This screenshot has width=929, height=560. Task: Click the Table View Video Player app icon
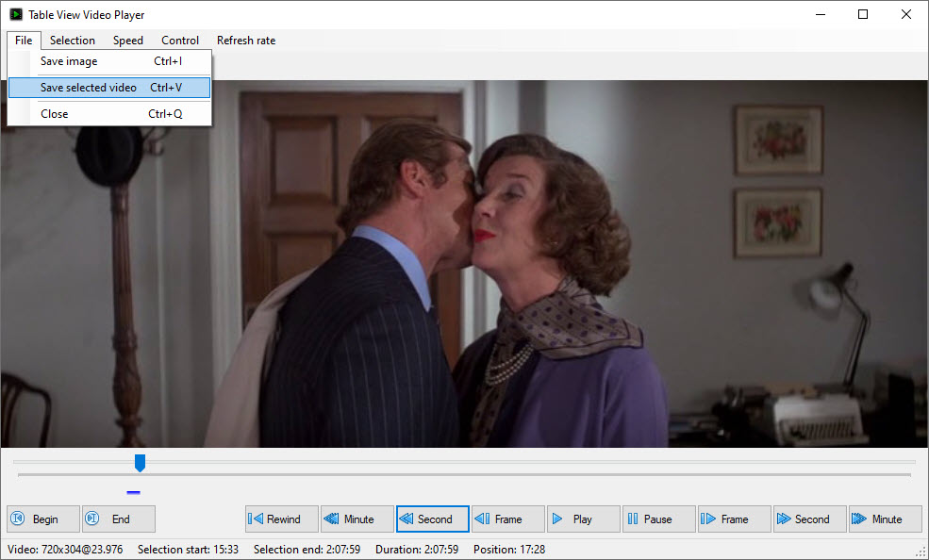[x=16, y=14]
